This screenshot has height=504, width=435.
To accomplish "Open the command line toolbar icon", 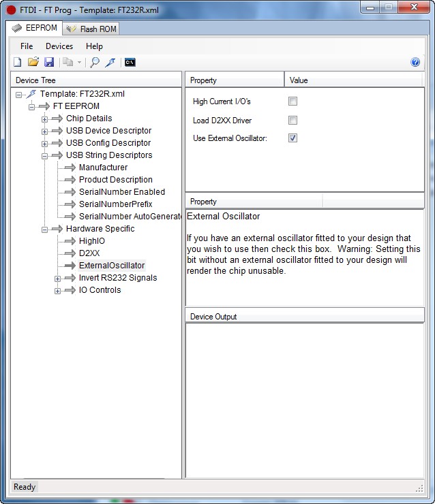I will (x=130, y=62).
